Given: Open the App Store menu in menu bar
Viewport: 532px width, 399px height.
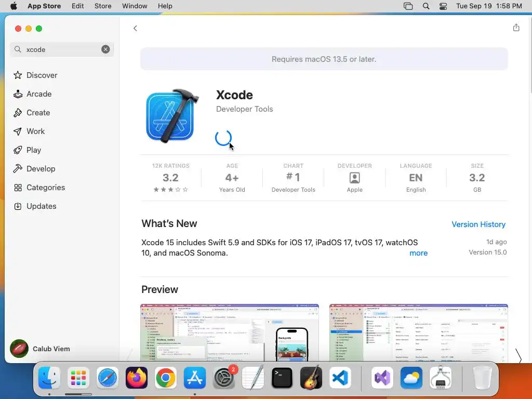Looking at the screenshot, I should [x=44, y=6].
